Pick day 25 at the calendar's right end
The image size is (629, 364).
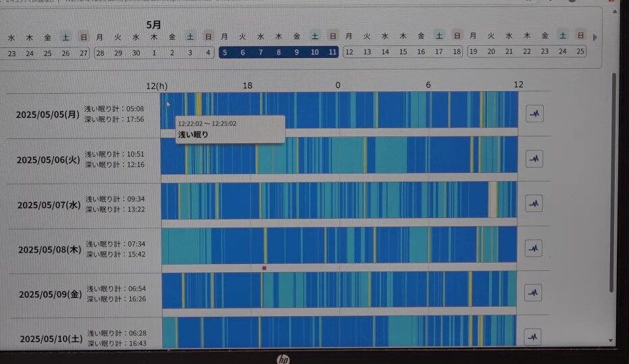pyautogui.click(x=580, y=52)
